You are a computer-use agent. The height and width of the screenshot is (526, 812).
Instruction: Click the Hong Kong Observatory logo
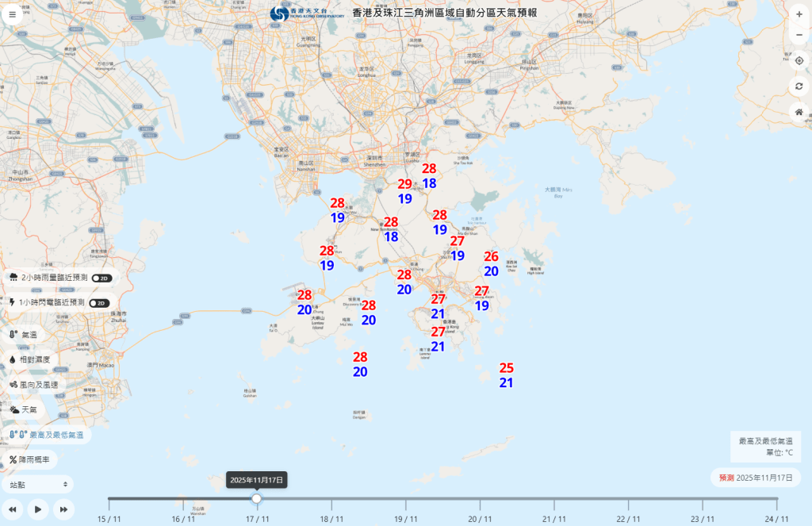coord(279,15)
